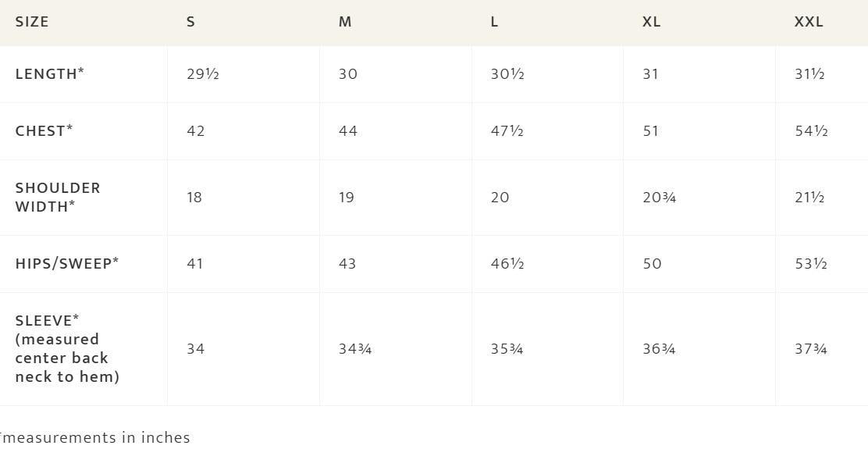Click the 50 hips value for XL

point(652,264)
